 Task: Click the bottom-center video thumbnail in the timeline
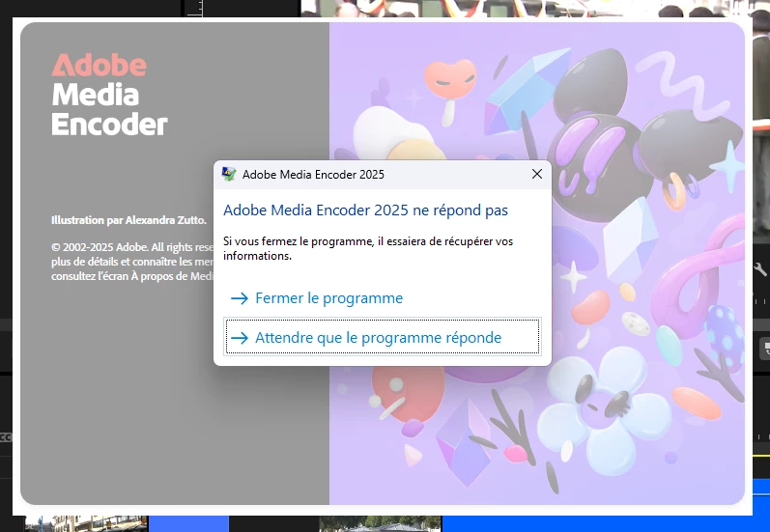click(x=380, y=523)
